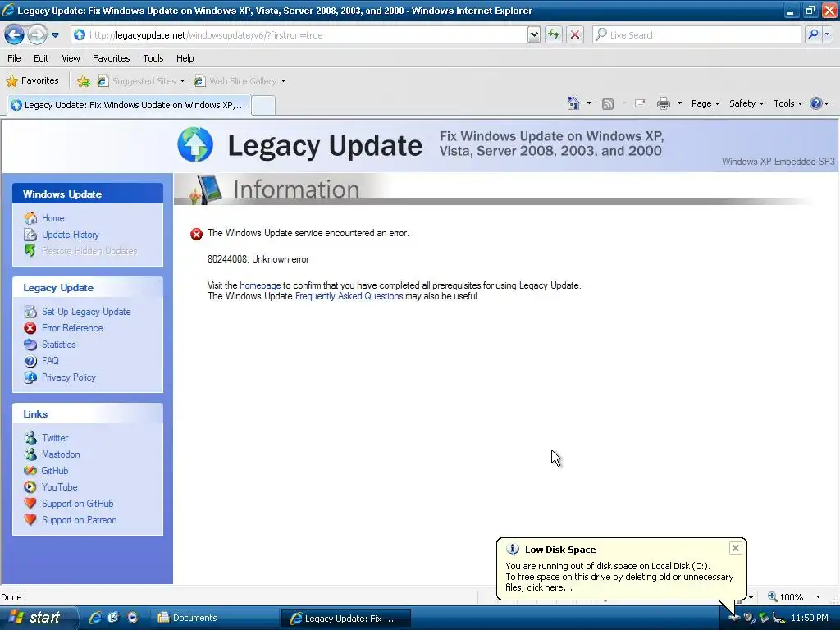Click the red error icon beside message
Viewport: 840px width, 630px height.
[197, 234]
